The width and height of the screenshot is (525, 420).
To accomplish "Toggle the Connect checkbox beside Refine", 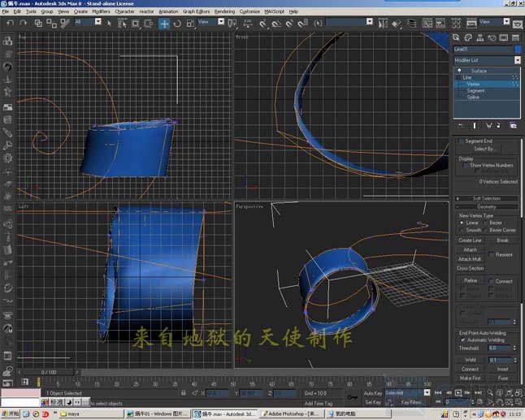I will [x=491, y=281].
